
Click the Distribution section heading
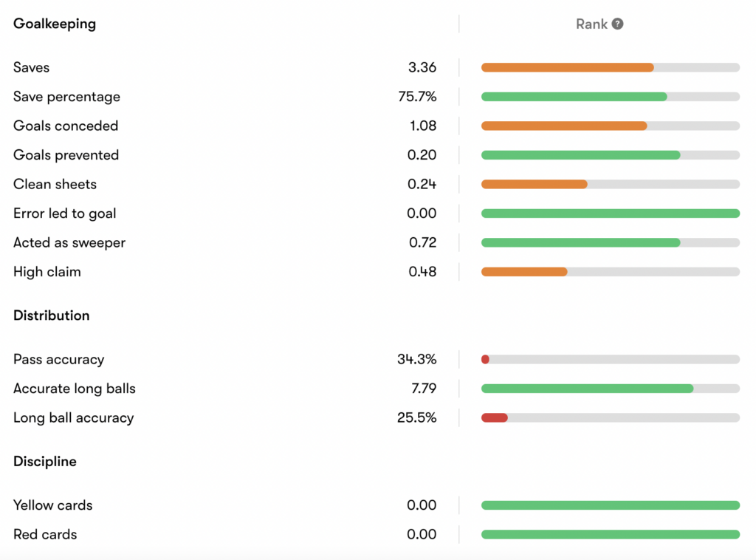pos(52,315)
